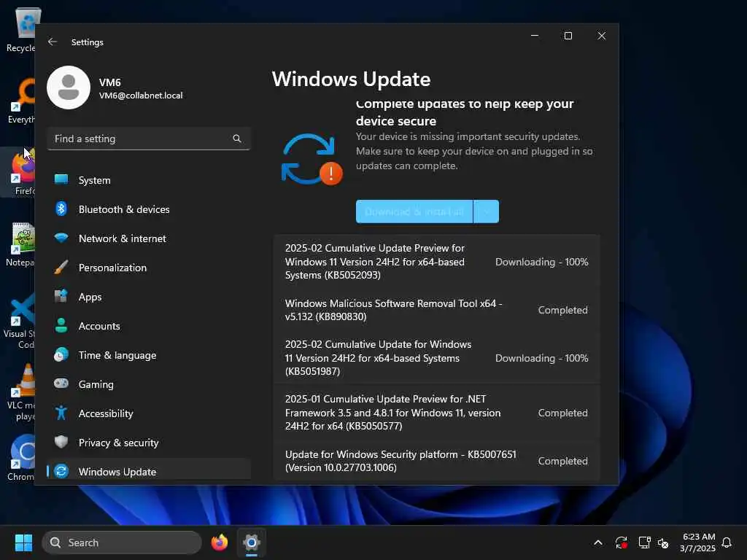Click the Personalization paintbrush icon
This screenshot has height=560, width=747.
point(61,267)
